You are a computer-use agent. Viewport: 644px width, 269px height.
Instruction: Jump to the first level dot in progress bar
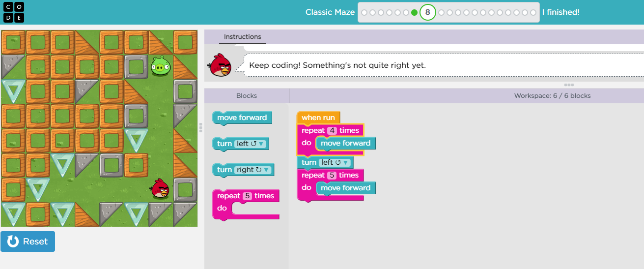click(364, 12)
